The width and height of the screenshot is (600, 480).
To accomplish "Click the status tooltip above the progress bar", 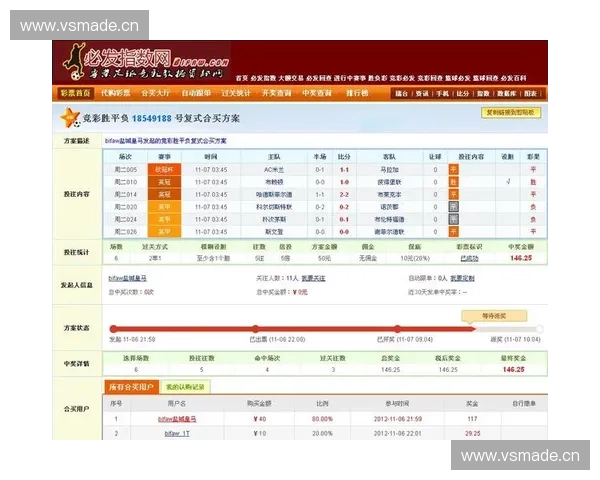I will 494,316.
